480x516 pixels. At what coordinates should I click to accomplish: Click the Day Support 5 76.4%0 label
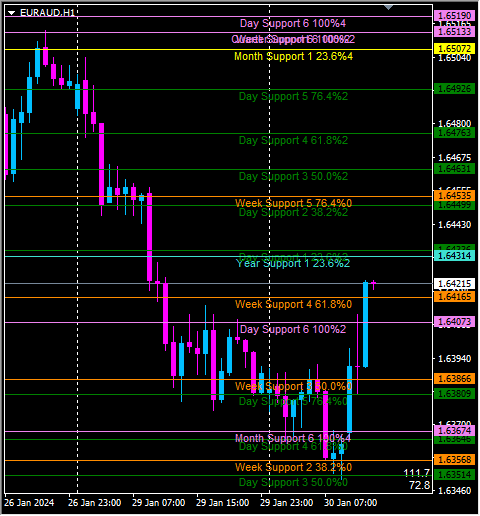(293, 401)
